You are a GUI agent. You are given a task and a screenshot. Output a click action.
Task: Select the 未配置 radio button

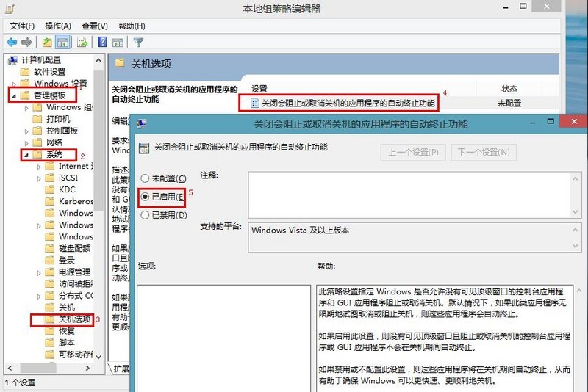click(x=145, y=178)
